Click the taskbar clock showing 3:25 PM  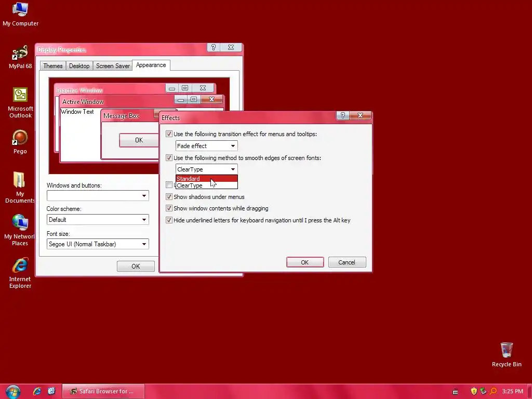coord(512,391)
